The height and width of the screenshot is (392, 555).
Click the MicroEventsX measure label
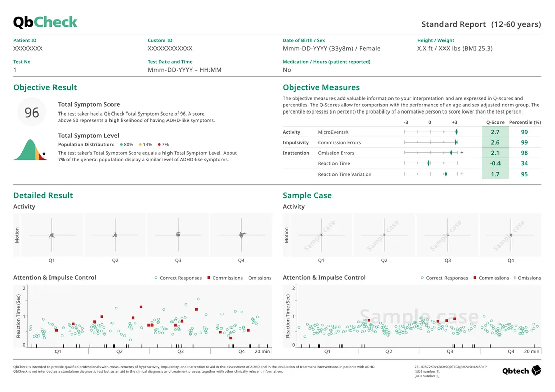tap(333, 132)
